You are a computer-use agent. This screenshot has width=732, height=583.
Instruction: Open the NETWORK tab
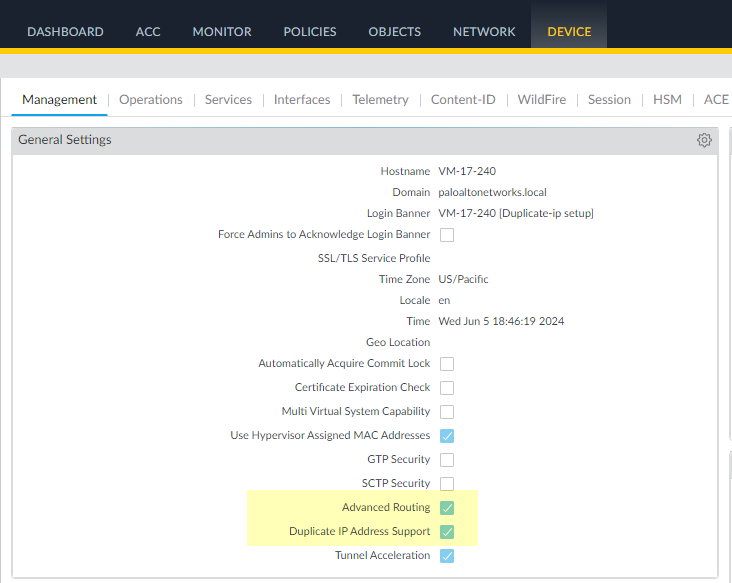(484, 31)
